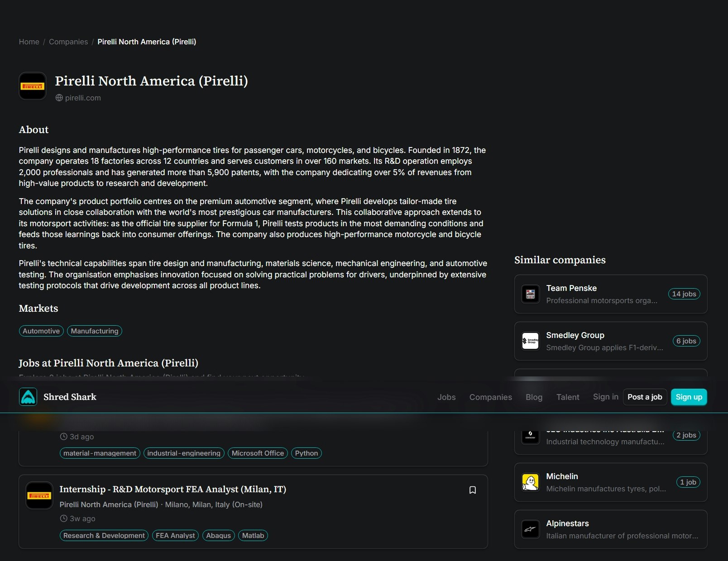
Task: Click the globe icon beside pirelli.com
Action: click(59, 98)
